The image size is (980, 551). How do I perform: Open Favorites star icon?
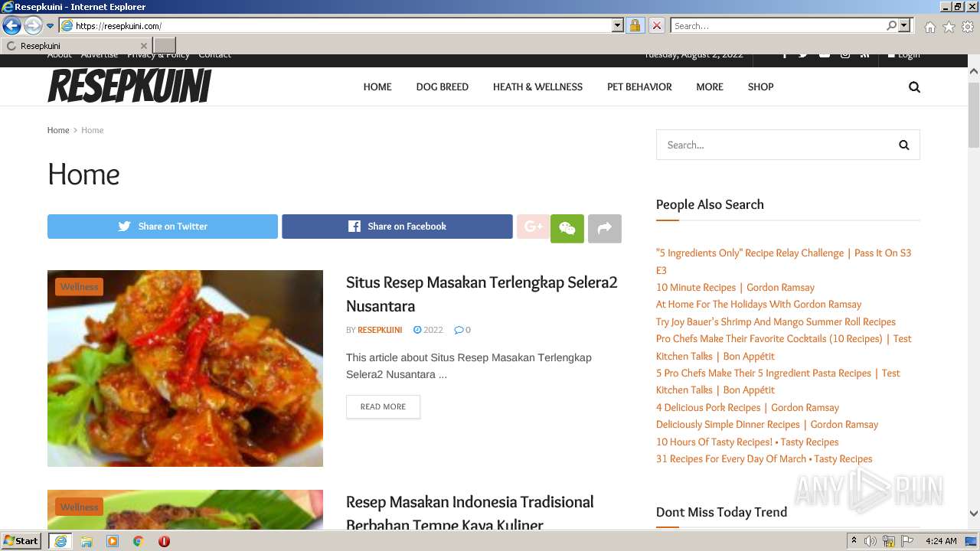949,27
